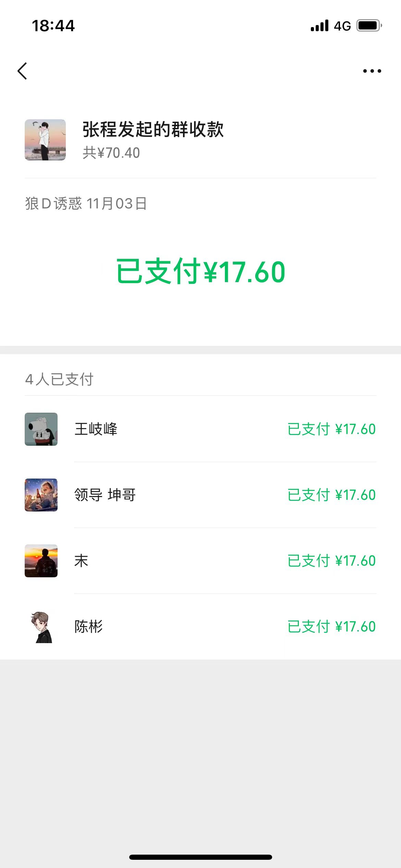Tap the back arrow icon
The width and height of the screenshot is (401, 868).
pyautogui.click(x=23, y=71)
